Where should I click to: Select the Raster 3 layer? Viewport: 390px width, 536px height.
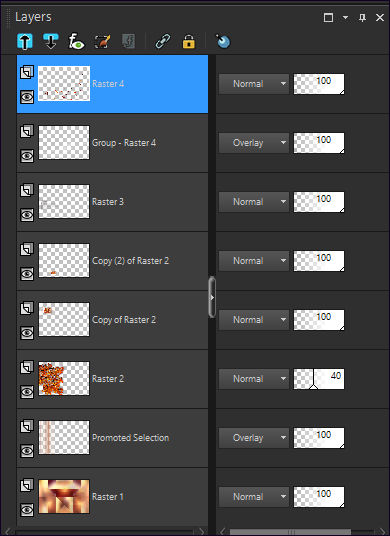112,202
